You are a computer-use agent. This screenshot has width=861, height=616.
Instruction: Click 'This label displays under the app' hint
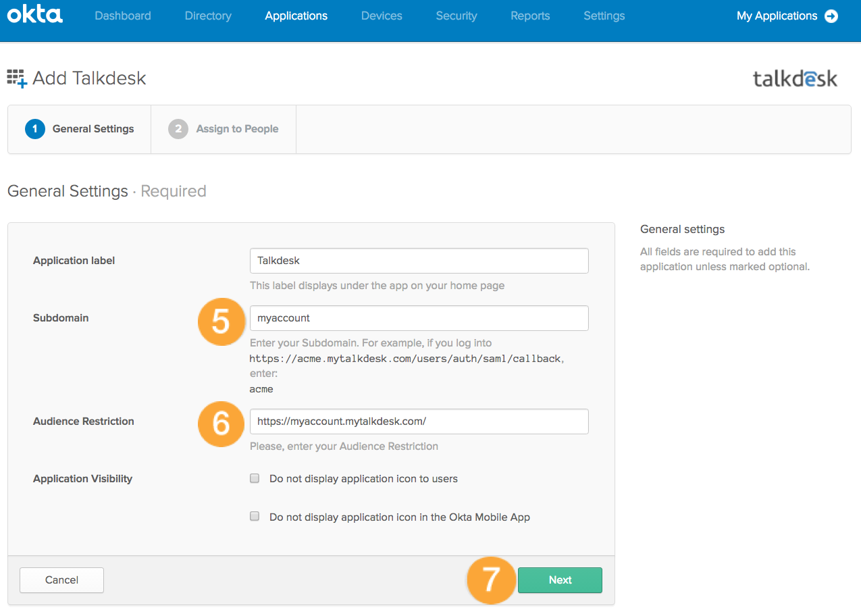click(x=377, y=286)
